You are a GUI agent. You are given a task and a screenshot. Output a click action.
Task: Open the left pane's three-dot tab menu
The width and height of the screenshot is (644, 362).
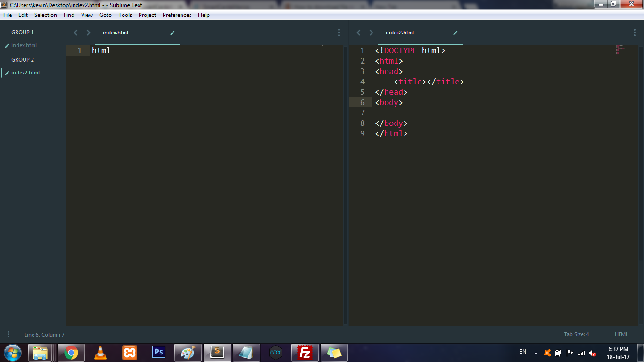(x=339, y=33)
